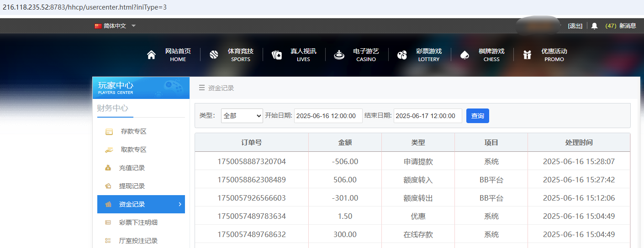Click the 300.00 amount cell
The width and height of the screenshot is (644, 248).
tap(345, 234)
